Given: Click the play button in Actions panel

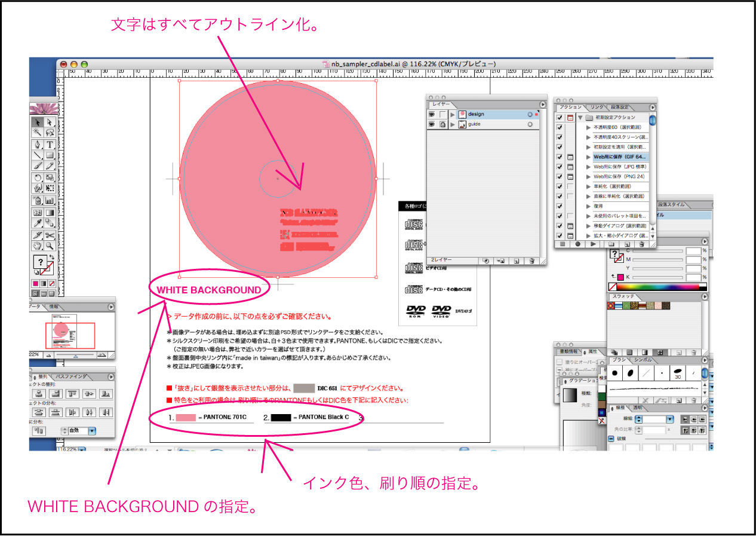Looking at the screenshot, I should tap(593, 244).
